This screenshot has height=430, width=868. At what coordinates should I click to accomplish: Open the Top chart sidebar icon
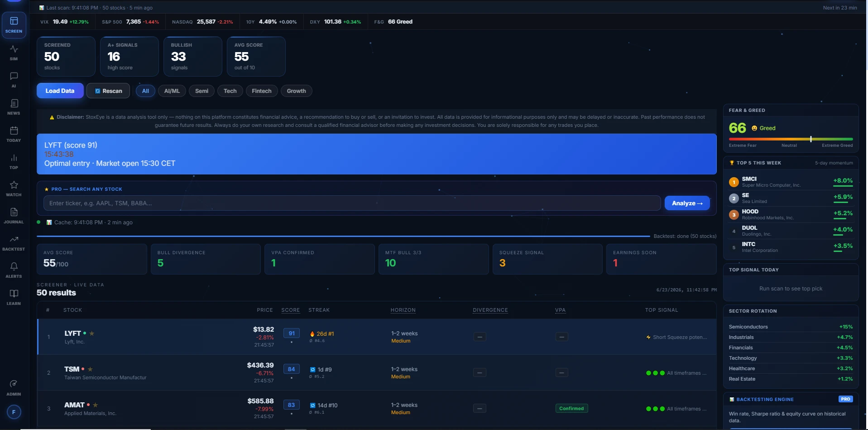pyautogui.click(x=14, y=161)
